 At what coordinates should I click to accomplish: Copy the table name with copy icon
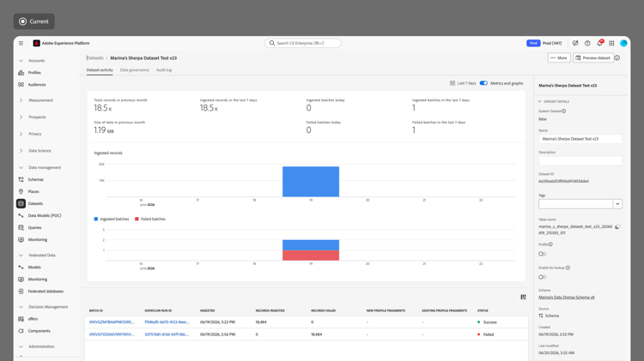coord(617,226)
